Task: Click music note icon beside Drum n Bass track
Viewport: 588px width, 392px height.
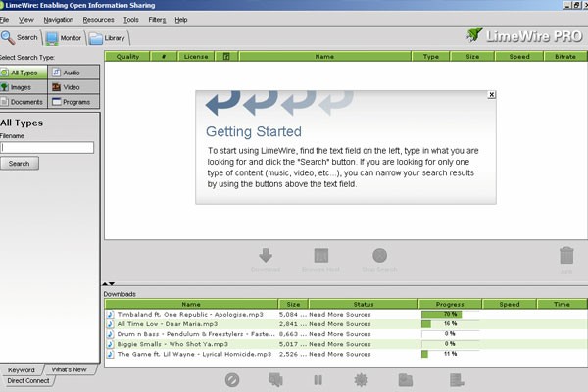Action: click(x=110, y=334)
